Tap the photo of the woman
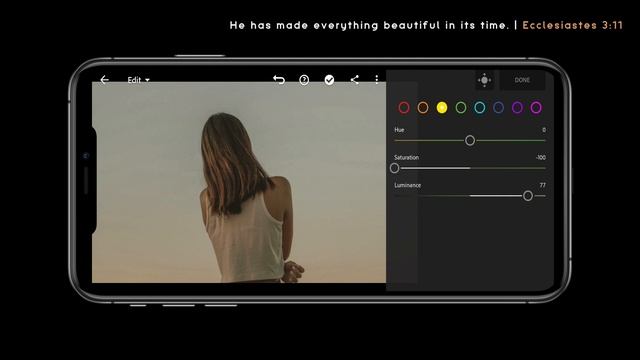Screen dimensions: 640x360 tap(239, 182)
